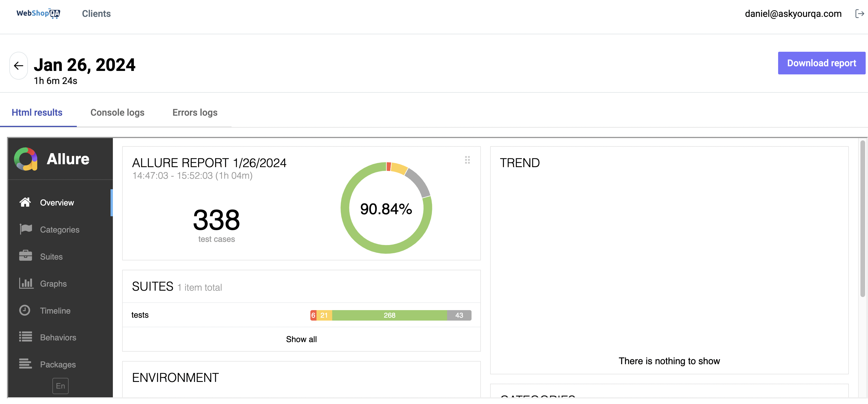Click the Allure logo icon

point(26,159)
